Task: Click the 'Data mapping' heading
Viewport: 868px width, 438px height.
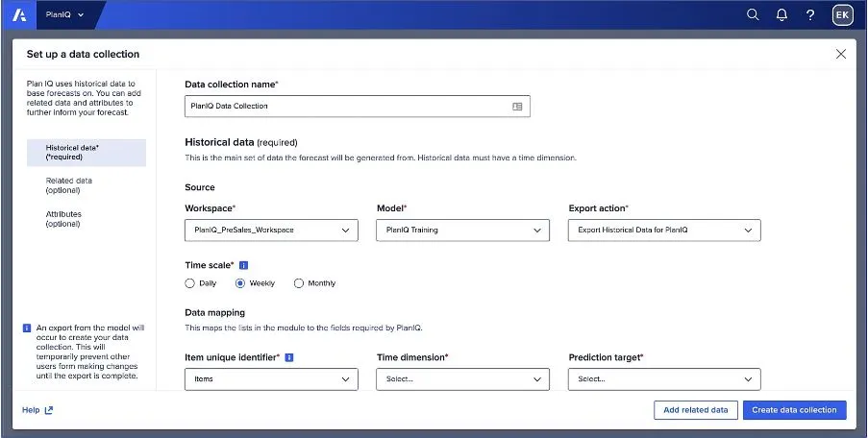Action: coord(214,313)
